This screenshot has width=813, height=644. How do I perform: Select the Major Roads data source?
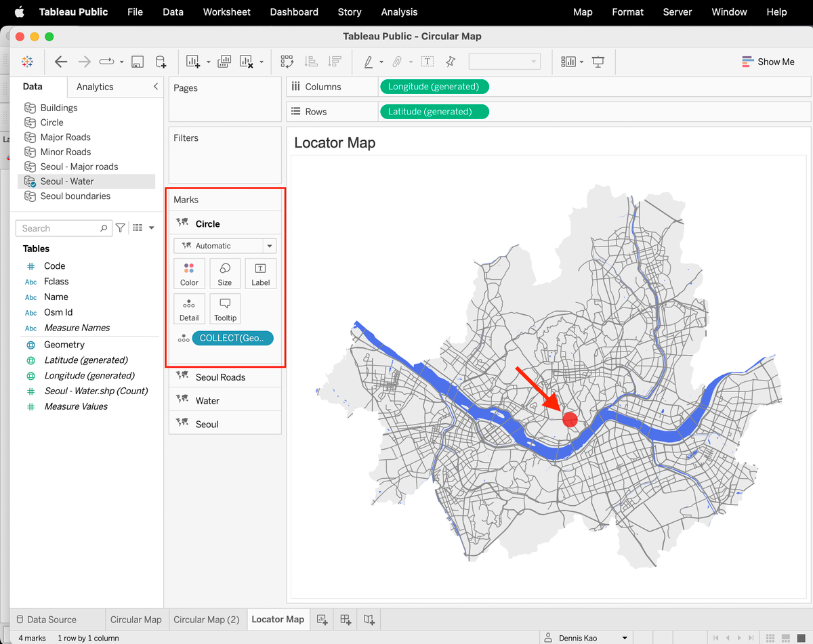[x=65, y=137]
